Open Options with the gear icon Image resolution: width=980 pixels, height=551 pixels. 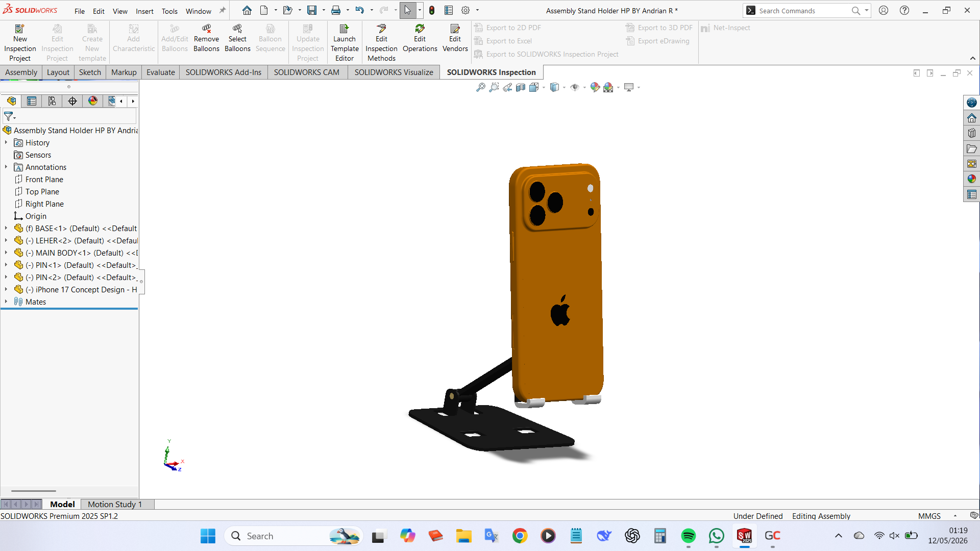pyautogui.click(x=465, y=10)
